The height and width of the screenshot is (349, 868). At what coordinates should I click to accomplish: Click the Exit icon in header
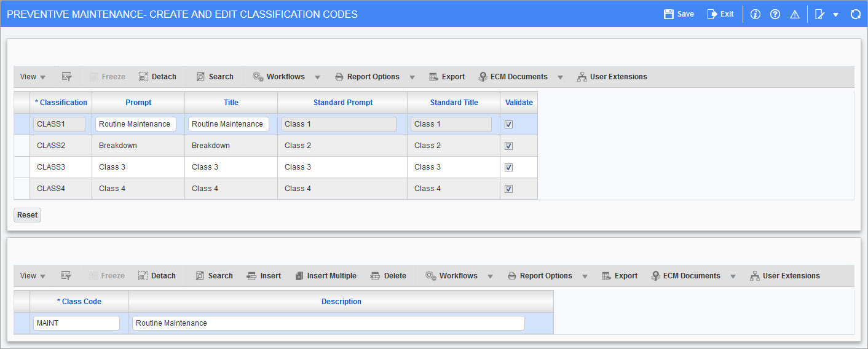tap(712, 14)
